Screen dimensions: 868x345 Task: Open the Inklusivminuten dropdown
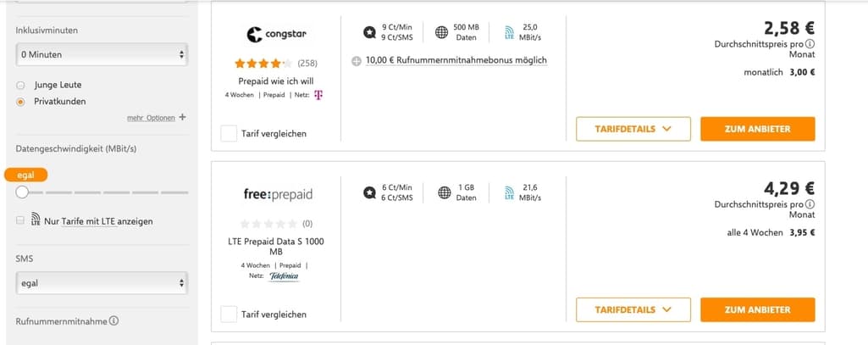tap(102, 54)
